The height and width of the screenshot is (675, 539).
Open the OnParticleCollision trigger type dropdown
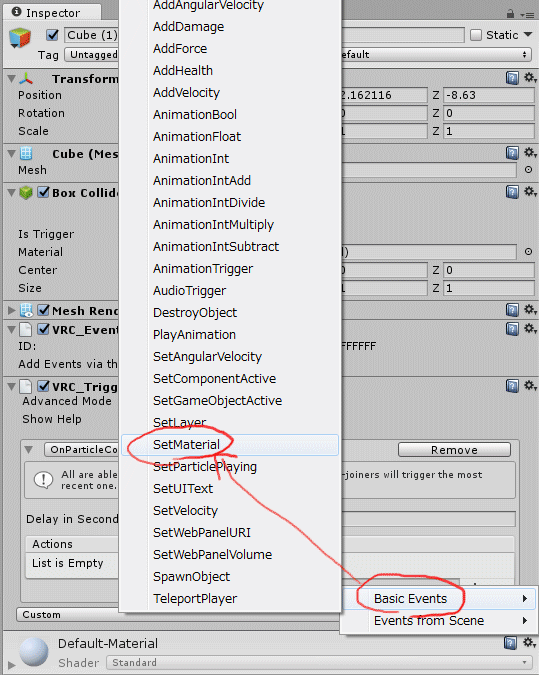tap(81, 450)
